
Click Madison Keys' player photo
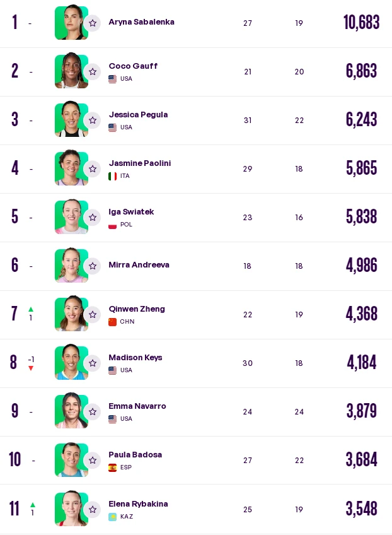pyautogui.click(x=71, y=362)
